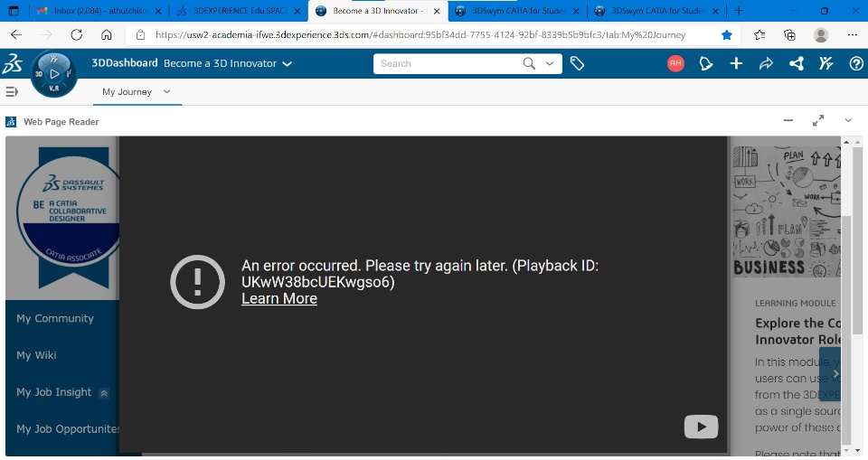Click the Business sketch thumbnail image
Viewport: 868px width, 460px height.
point(787,212)
